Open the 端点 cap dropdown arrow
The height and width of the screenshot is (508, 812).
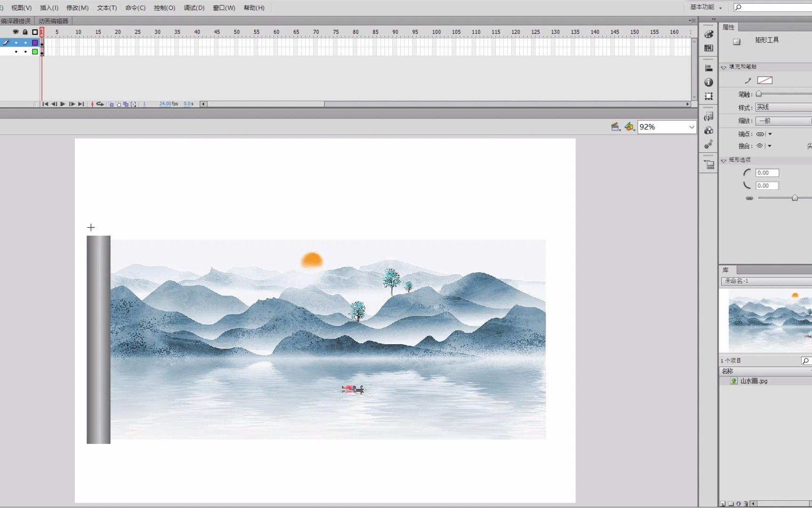(x=770, y=134)
